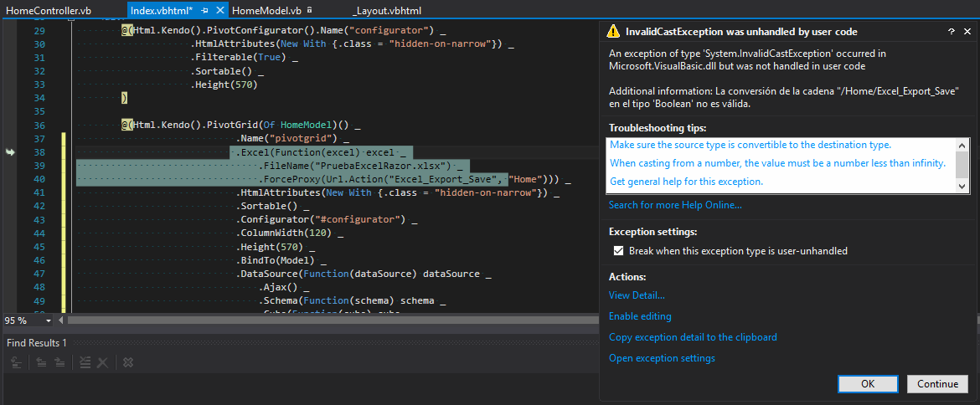Toggle Break when exception type is user-unhandled
This screenshot has width=980, height=405.
[618, 251]
